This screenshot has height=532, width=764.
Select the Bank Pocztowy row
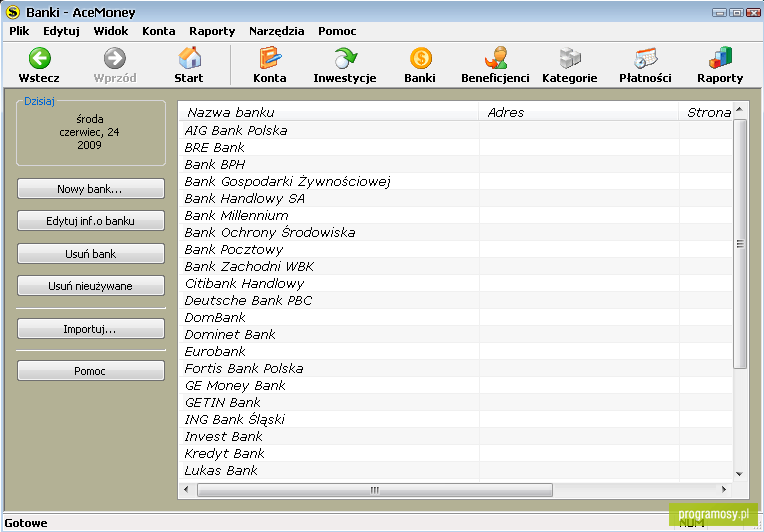[x=456, y=249]
